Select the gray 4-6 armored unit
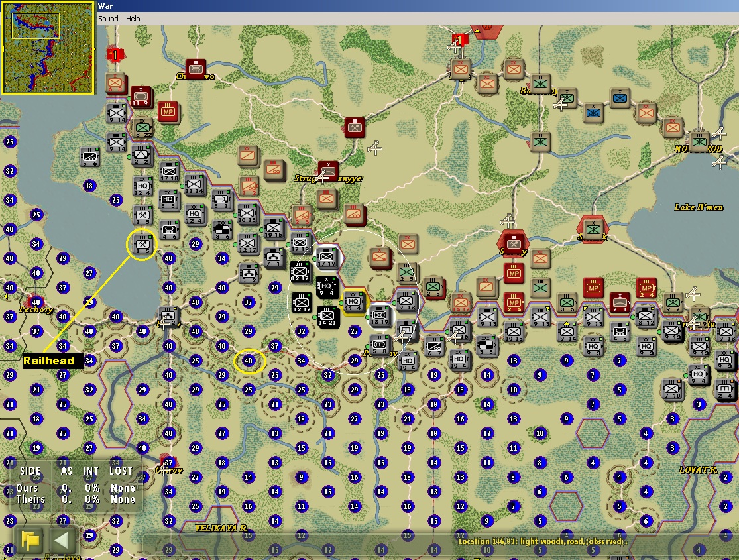This screenshot has height=560, width=739. [x=169, y=229]
